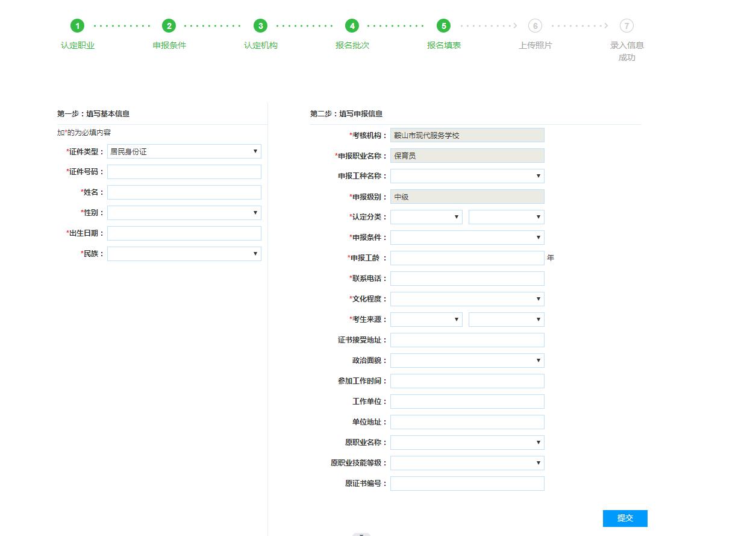Submit the form with 提交 button
This screenshot has width=756, height=536.
click(625, 519)
